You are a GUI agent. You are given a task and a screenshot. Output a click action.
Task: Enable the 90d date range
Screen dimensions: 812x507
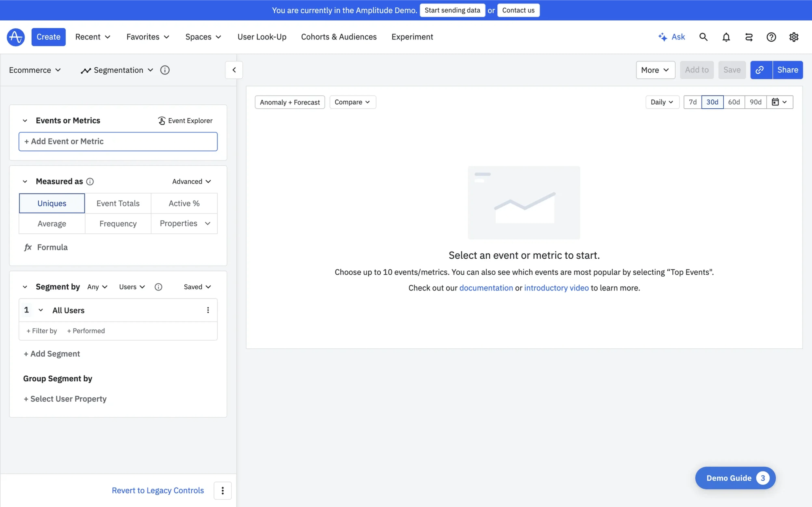[756, 102]
